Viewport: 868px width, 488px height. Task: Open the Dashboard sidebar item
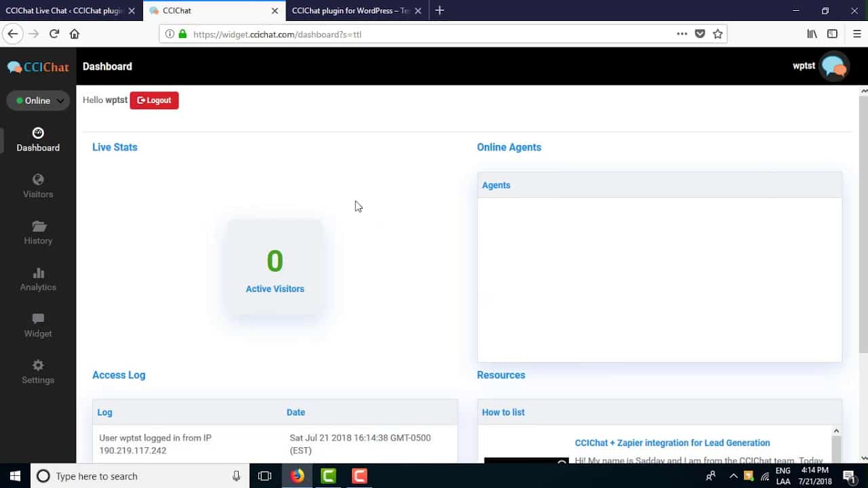(x=38, y=140)
